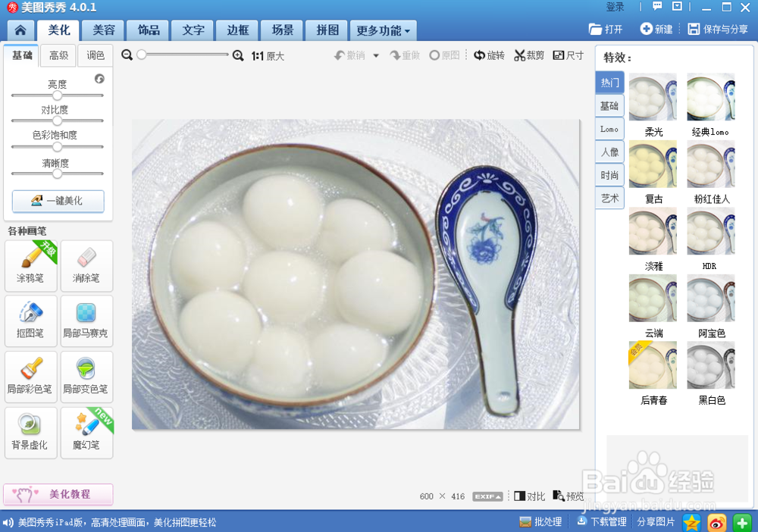This screenshot has width=758, height=532.
Task: Click the 亮度 brightness slider handle
Action: click(x=58, y=95)
